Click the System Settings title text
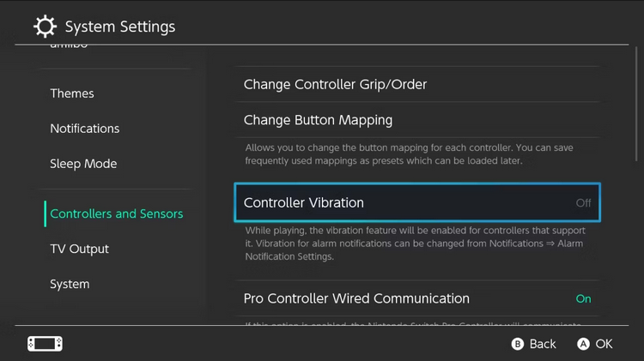 click(x=120, y=27)
